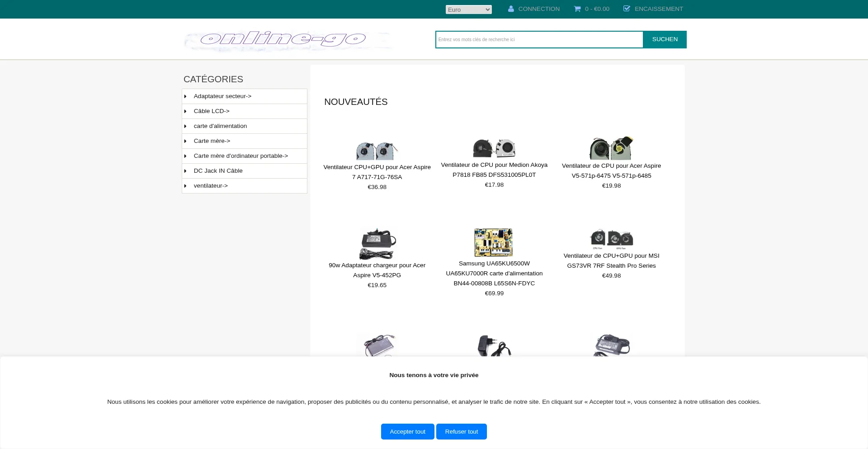Expand the Adaptateur secteur category
This screenshot has height=449, width=868.
[222, 96]
